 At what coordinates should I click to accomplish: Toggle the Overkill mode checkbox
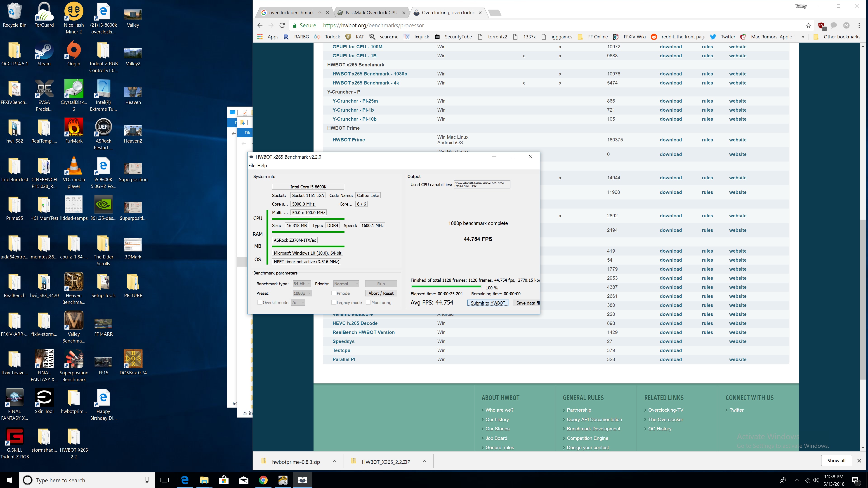click(x=259, y=303)
